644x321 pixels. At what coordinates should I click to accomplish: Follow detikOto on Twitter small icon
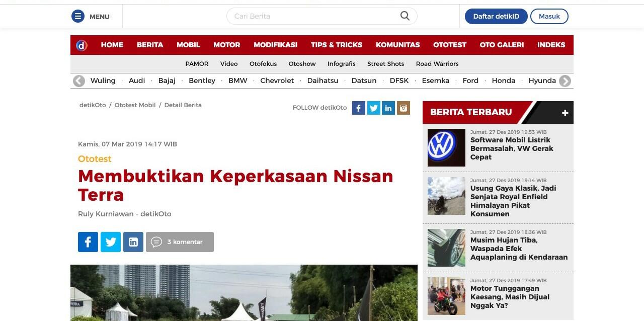[x=373, y=108]
